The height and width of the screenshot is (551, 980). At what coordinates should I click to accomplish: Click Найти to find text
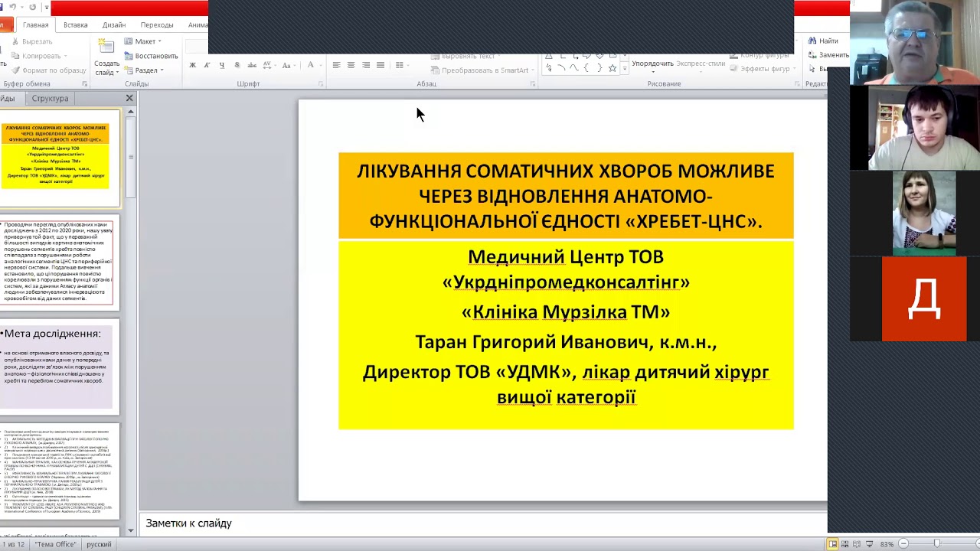pyautogui.click(x=822, y=41)
